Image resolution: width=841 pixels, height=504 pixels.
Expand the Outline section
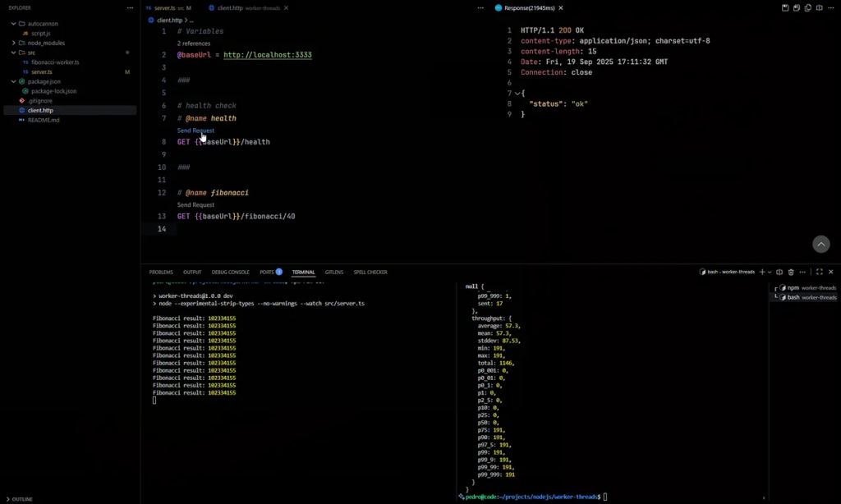(21, 498)
